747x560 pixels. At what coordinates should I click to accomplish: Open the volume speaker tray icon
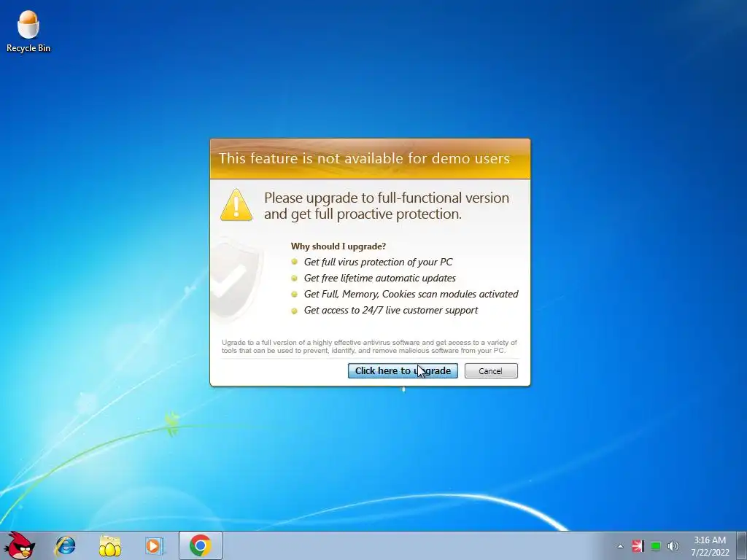(673, 546)
